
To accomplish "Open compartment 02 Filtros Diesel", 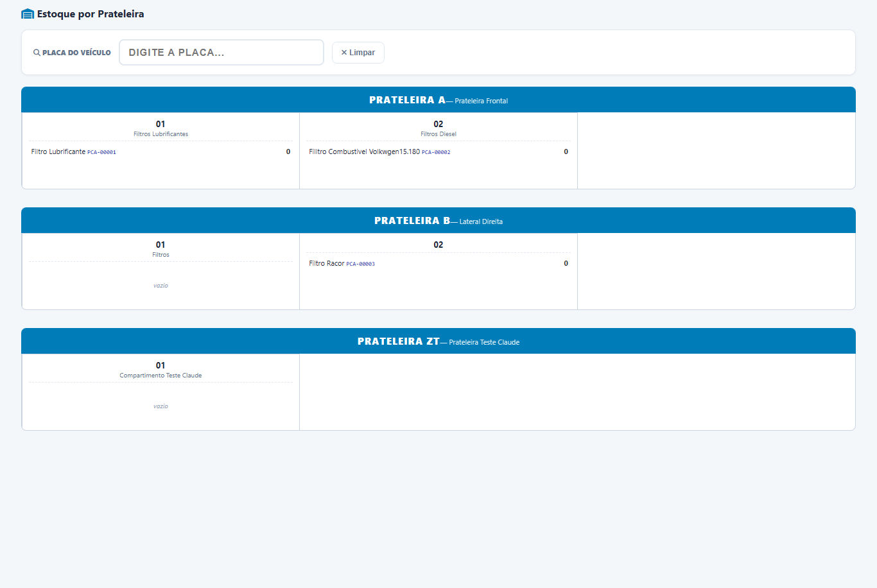I will point(438,128).
